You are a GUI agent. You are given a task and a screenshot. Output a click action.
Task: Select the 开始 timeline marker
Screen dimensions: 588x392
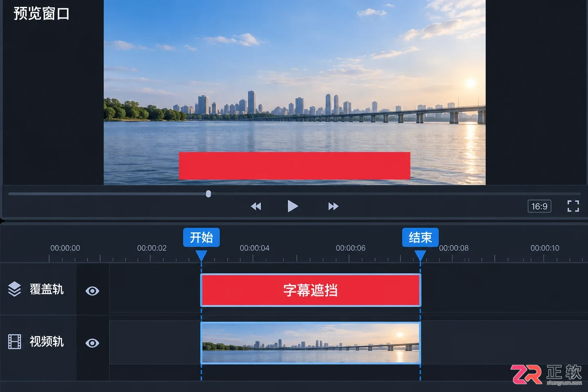point(201,237)
